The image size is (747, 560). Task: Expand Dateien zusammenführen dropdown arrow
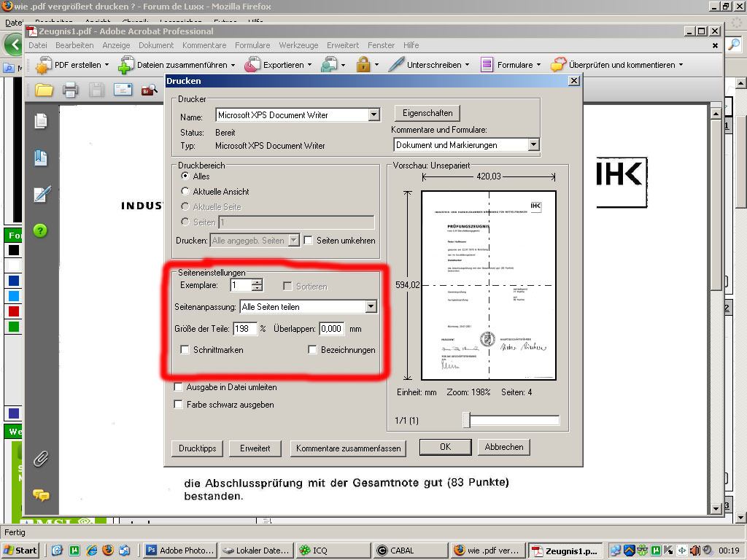coord(233,65)
